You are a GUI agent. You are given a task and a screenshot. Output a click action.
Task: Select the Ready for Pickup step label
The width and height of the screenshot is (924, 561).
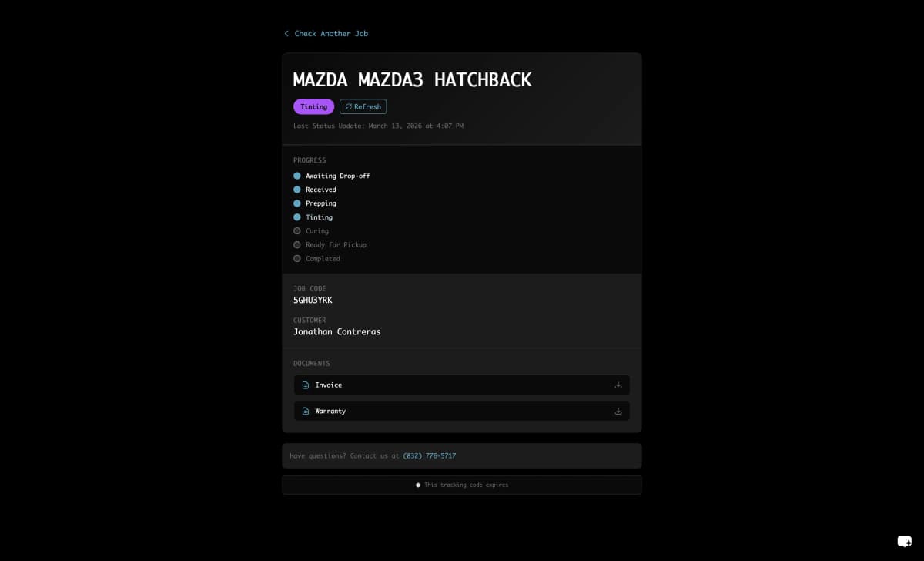point(336,245)
